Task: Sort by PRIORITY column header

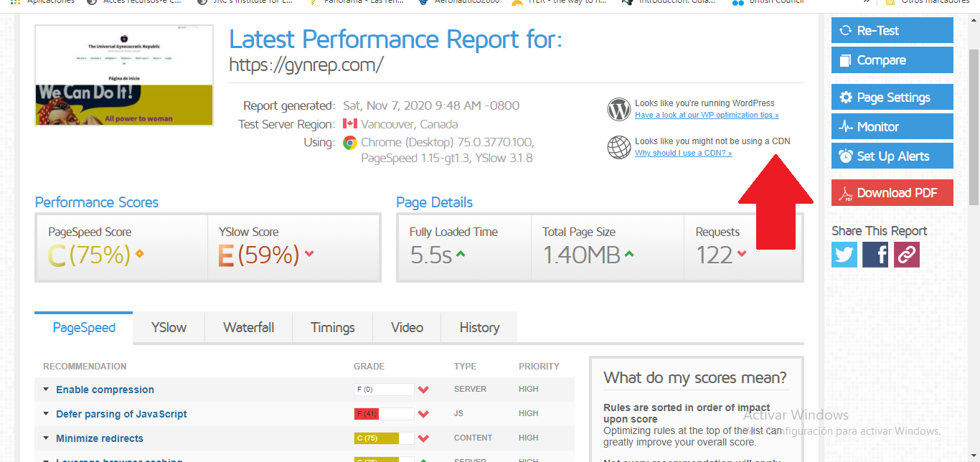Action: [x=539, y=367]
